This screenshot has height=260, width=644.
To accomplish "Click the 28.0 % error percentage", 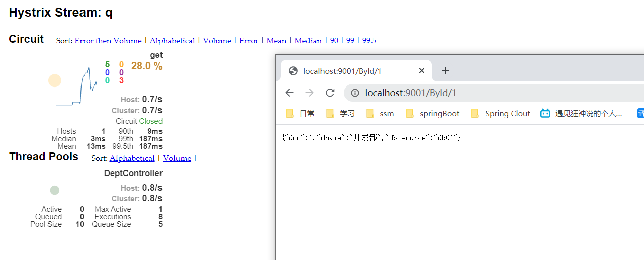I will (x=147, y=66).
